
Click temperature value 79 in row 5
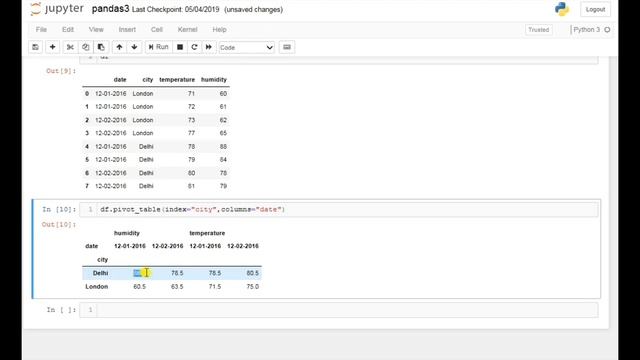point(191,160)
